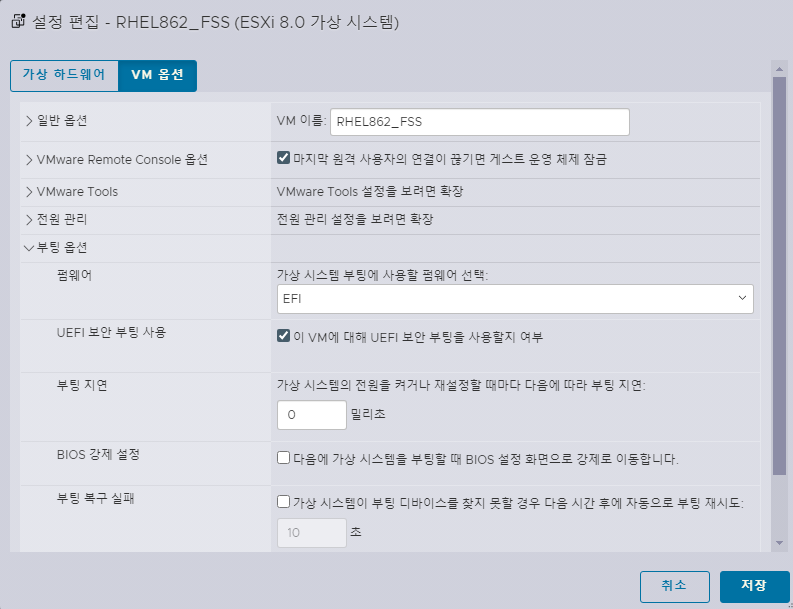Open the EFI firmware dropdown
The image size is (793, 609).
click(515, 298)
